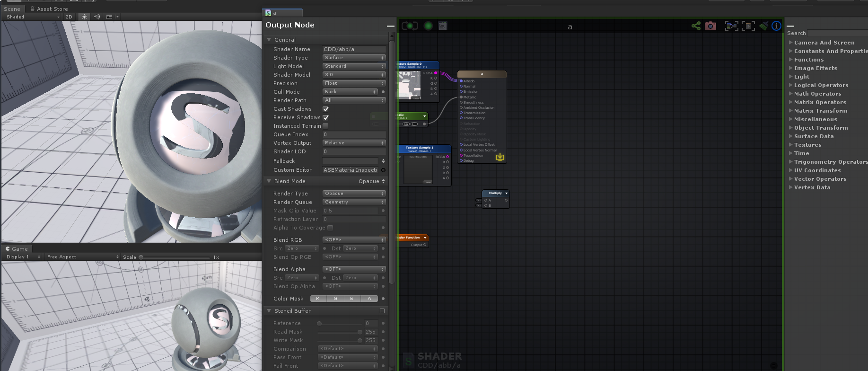
Task: Click the live shader update toggle icon
Action: coord(410,26)
